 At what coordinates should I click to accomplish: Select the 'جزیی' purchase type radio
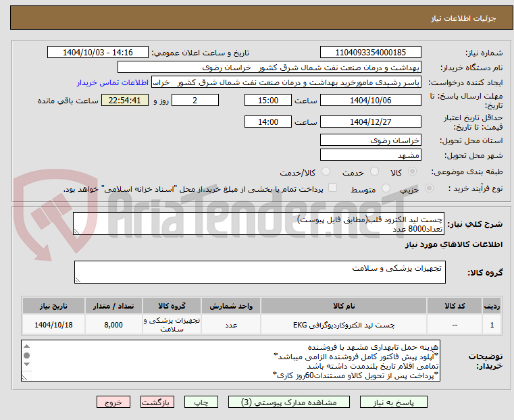tap(429, 188)
